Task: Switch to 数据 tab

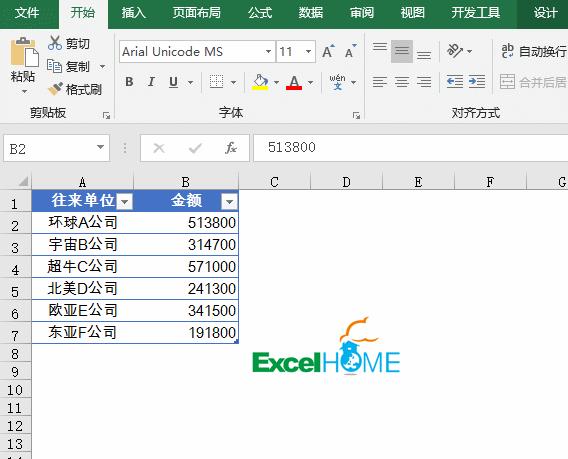Action: 311,13
